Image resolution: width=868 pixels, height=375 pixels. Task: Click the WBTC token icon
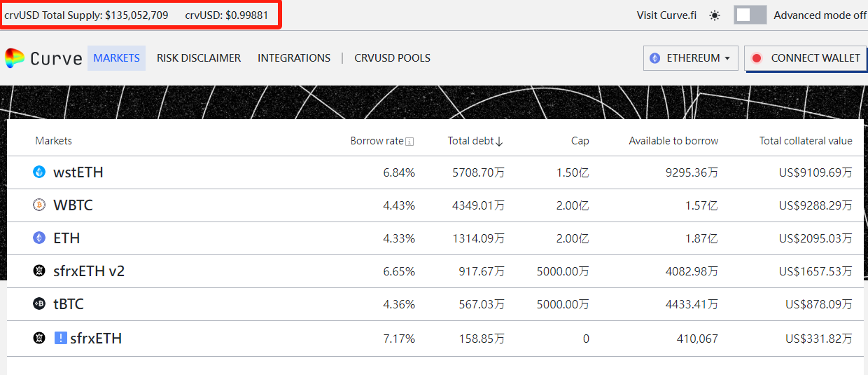(x=39, y=205)
